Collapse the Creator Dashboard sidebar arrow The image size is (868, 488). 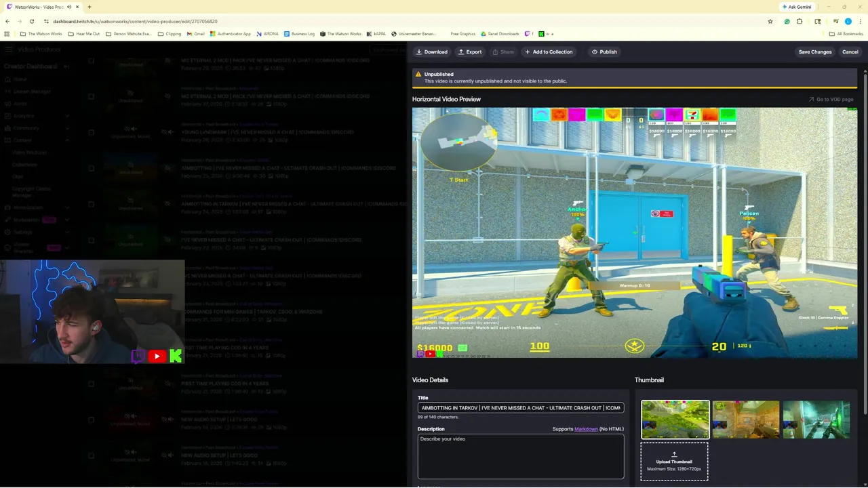click(x=66, y=66)
